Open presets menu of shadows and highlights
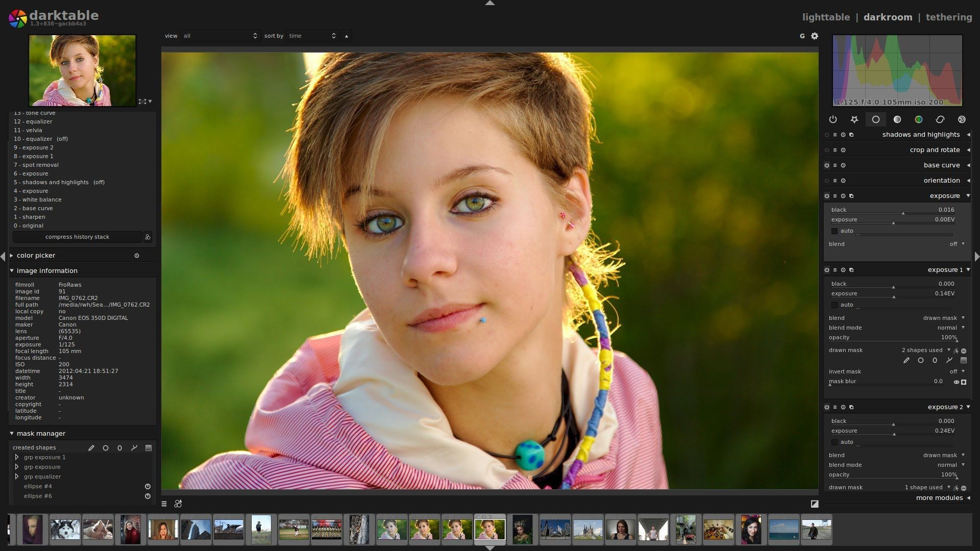Image resolution: width=980 pixels, height=551 pixels. tap(835, 135)
